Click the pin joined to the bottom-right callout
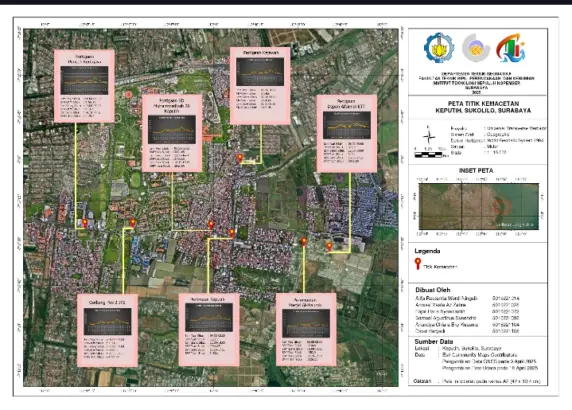 point(304,241)
